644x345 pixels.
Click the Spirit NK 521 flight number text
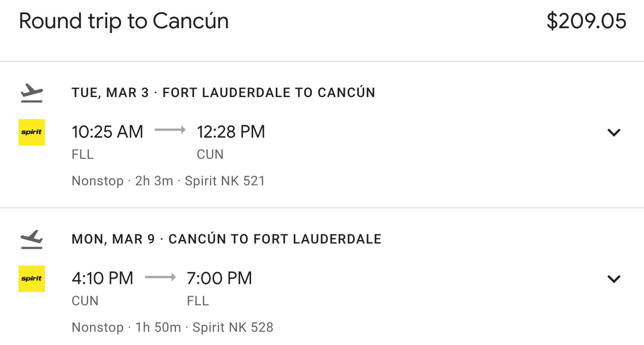click(225, 181)
